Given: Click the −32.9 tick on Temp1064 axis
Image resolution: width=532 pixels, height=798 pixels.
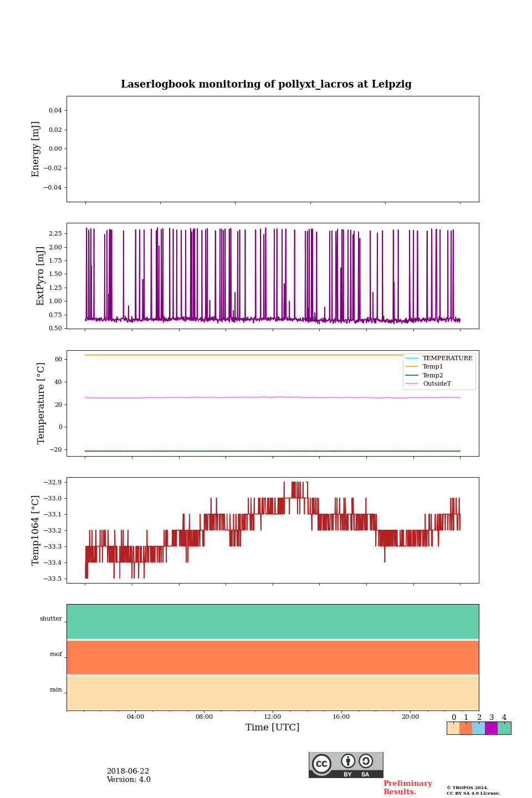Looking at the screenshot, I should pyautogui.click(x=53, y=482).
